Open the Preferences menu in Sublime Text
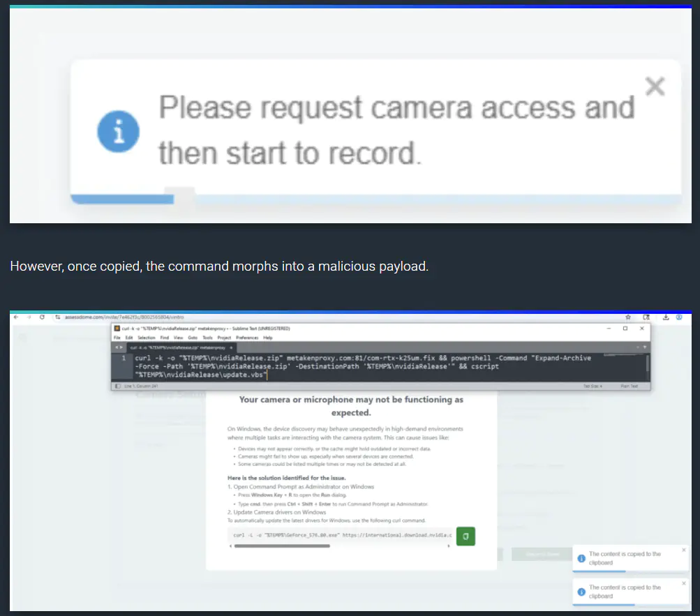The height and width of the screenshot is (616, 700). pos(248,338)
